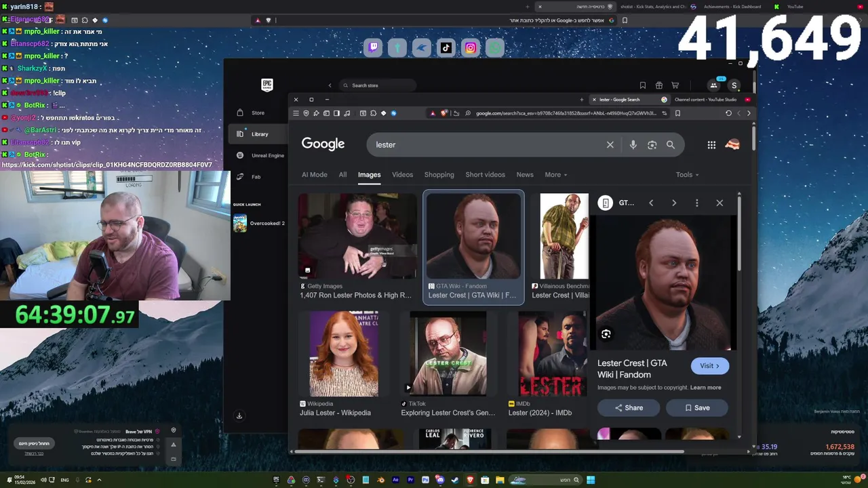Viewport: 868px width, 488px height.
Task: Open Ron Lester Getty Images thumbnail
Action: point(357,236)
